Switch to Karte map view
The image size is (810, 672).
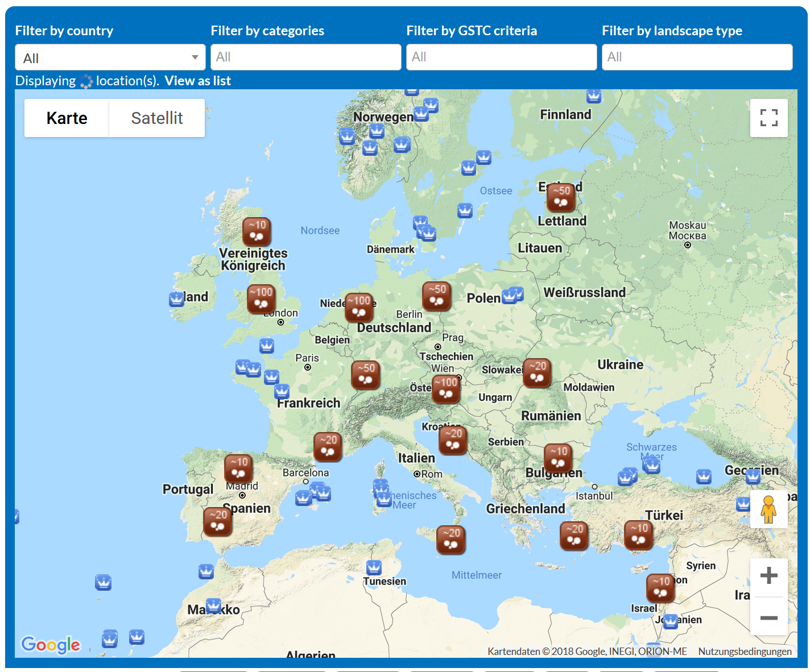(67, 118)
